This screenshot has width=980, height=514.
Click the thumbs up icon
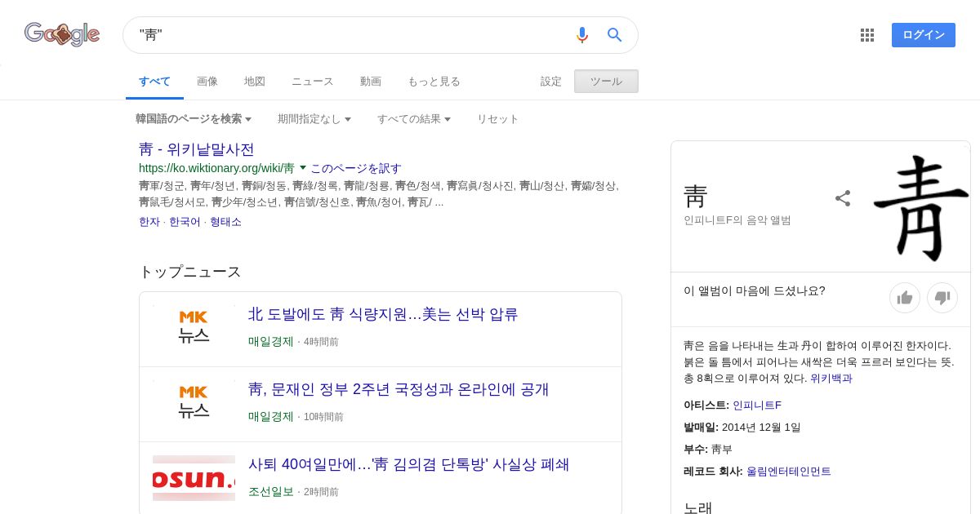(x=905, y=298)
